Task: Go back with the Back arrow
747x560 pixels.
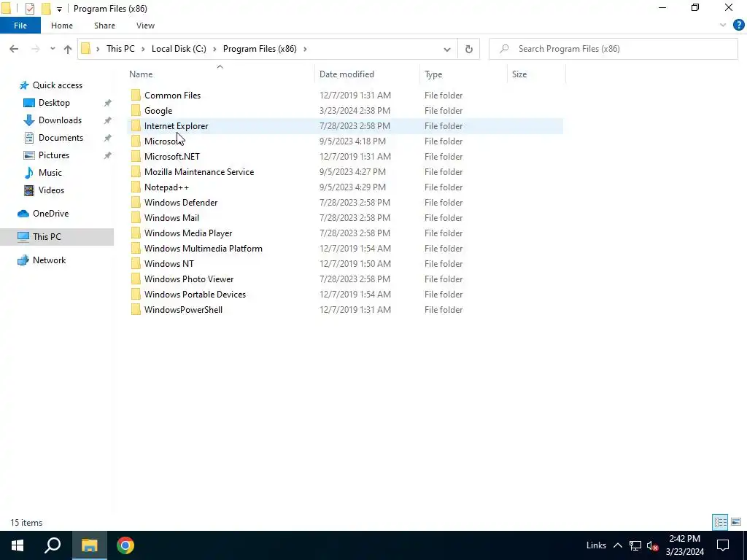Action: pyautogui.click(x=14, y=49)
